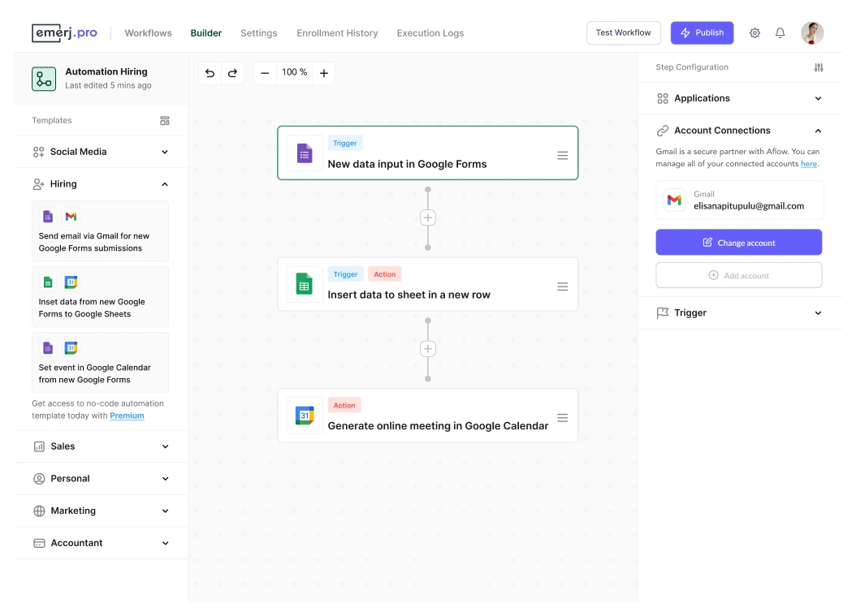Click the Trigger flag icon in the right panel

coord(664,312)
